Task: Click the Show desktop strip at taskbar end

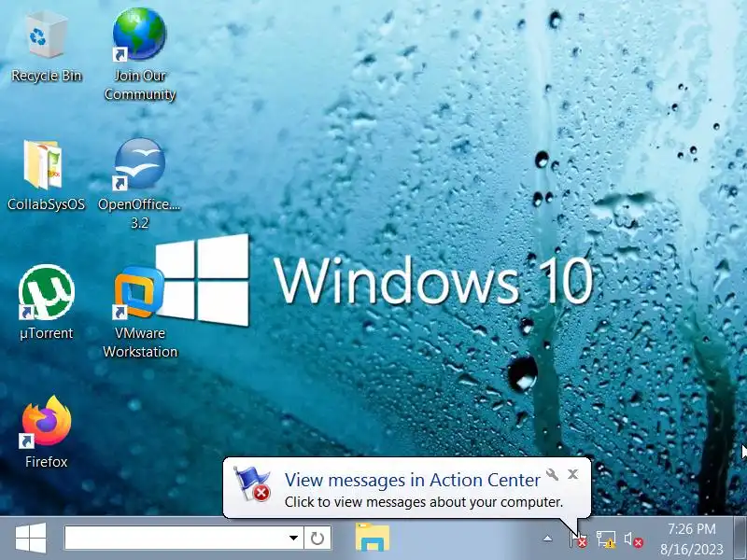Action: (x=740, y=539)
